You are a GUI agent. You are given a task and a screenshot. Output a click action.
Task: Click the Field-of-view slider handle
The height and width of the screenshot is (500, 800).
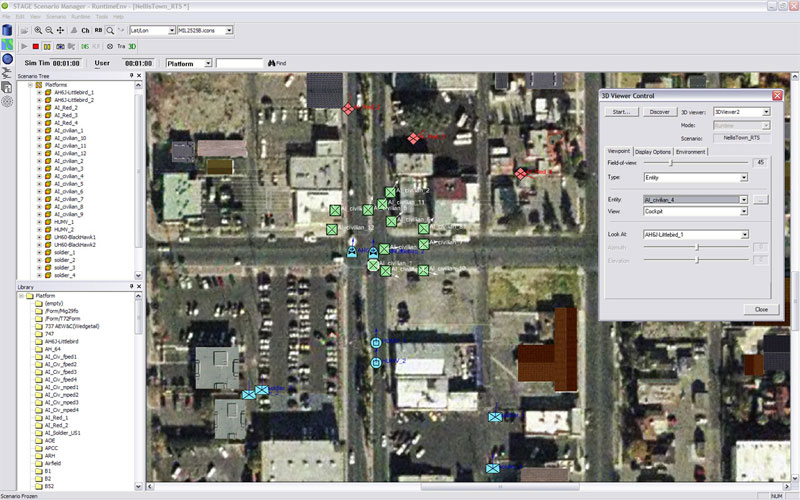[x=671, y=162]
